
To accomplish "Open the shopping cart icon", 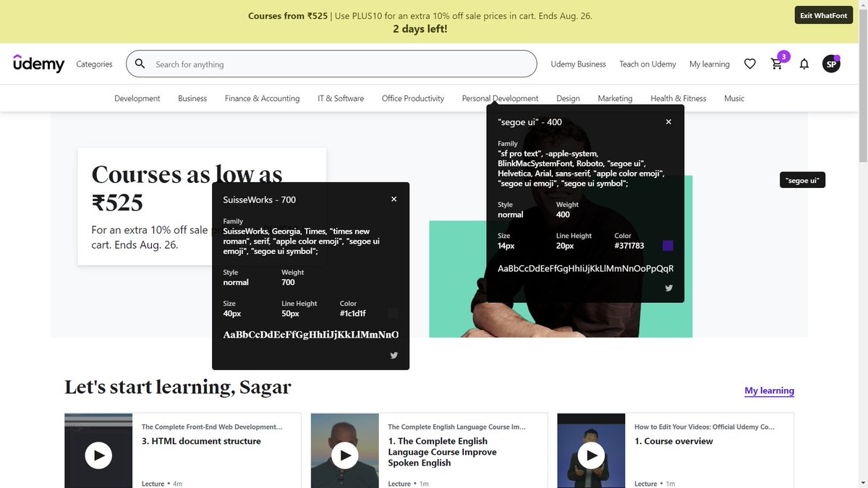I will coord(777,64).
